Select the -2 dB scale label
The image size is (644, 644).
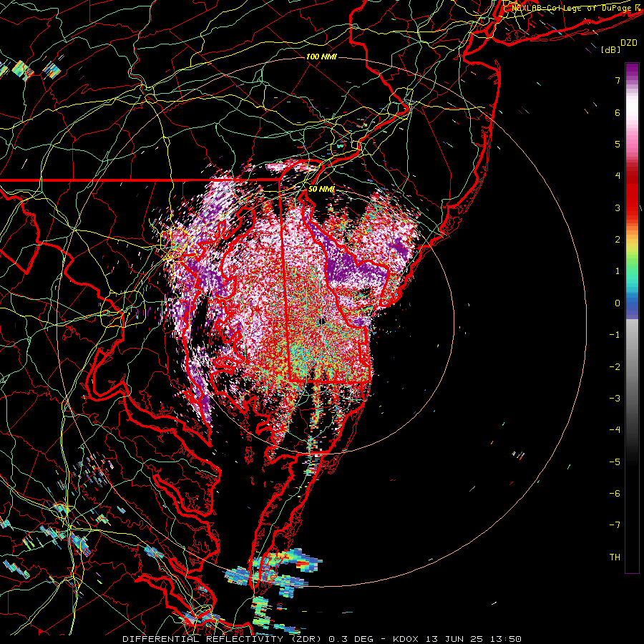click(615, 367)
